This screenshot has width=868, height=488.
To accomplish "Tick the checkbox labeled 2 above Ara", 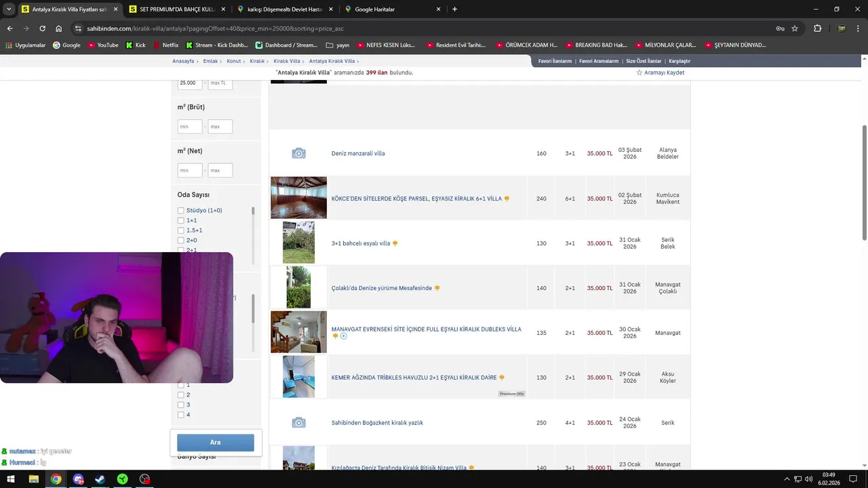I will pyautogui.click(x=181, y=395).
